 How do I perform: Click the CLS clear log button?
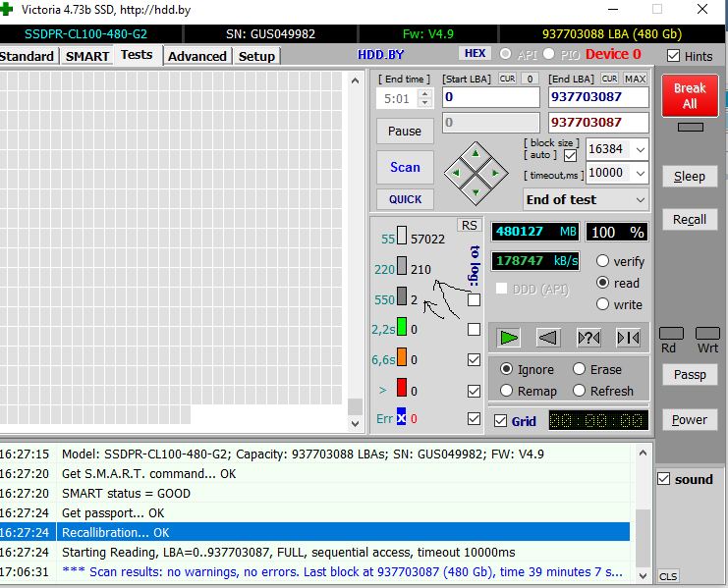click(668, 576)
